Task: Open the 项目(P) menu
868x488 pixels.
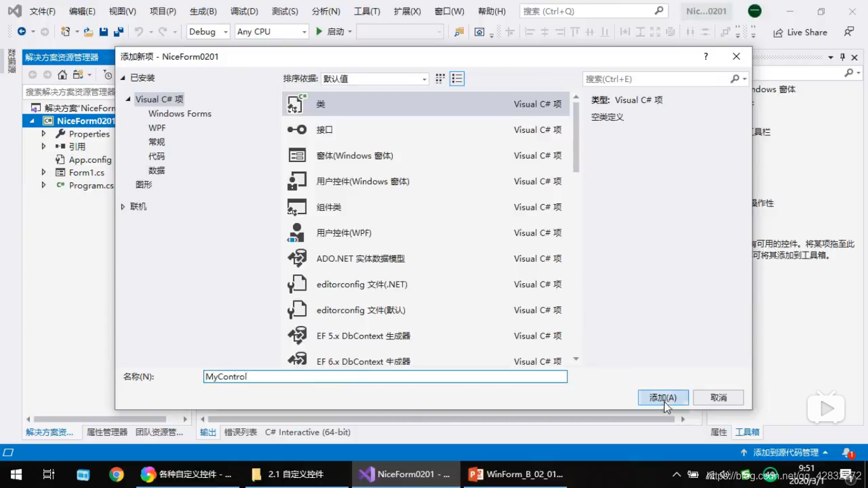Action: [163, 11]
